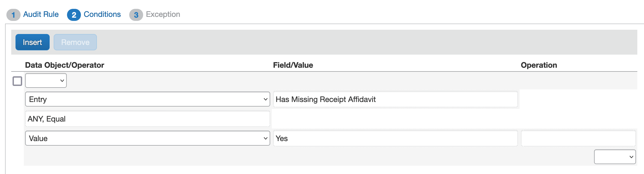Click the step 2 circle icon

click(x=74, y=15)
